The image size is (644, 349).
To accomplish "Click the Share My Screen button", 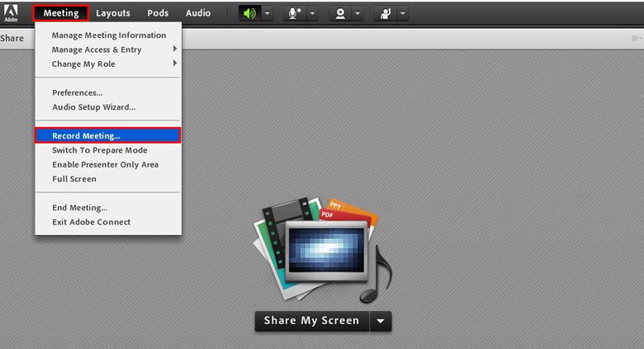I will pyautogui.click(x=312, y=321).
